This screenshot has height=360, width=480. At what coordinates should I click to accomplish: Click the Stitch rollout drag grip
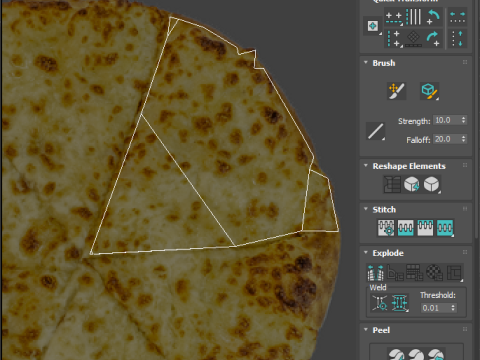pyautogui.click(x=465, y=209)
